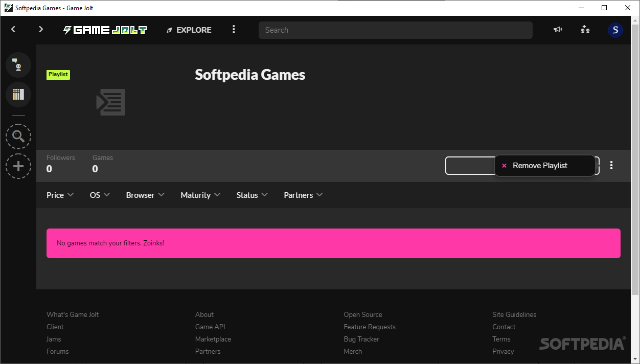Open the Client footer link
640x364 pixels.
click(55, 327)
